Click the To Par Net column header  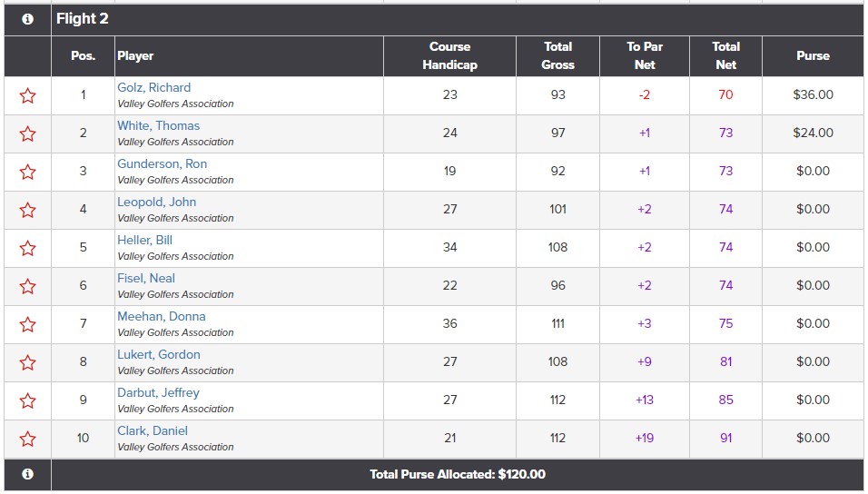click(645, 56)
